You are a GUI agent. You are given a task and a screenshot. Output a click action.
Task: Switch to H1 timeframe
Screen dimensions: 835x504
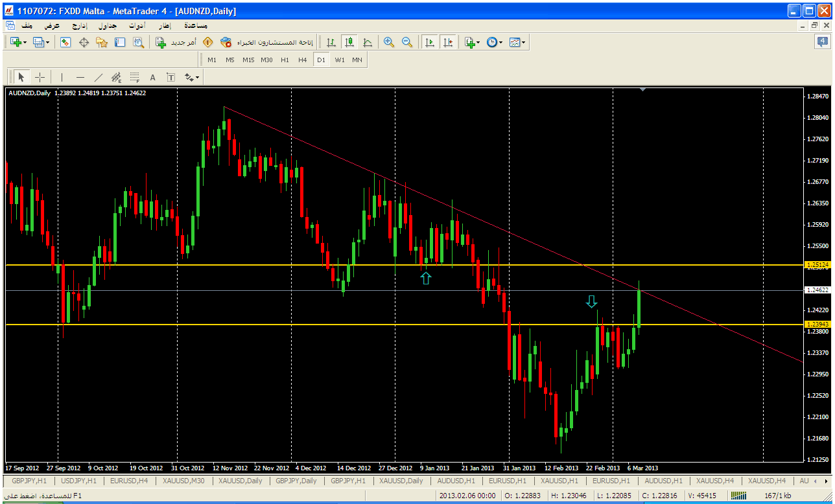coord(285,60)
